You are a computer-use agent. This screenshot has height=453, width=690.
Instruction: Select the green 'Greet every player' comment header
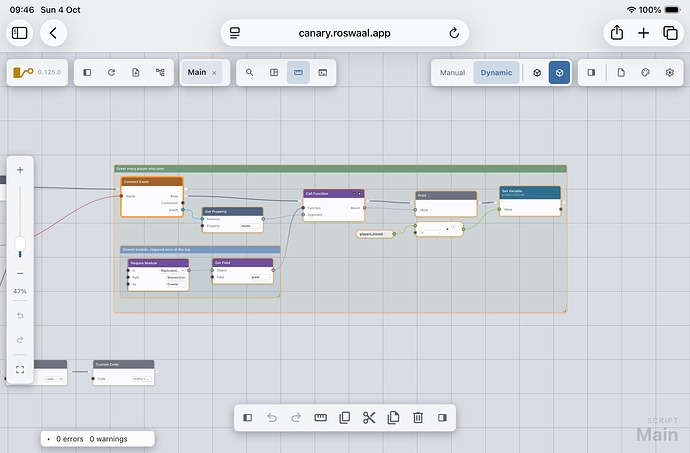pos(340,169)
